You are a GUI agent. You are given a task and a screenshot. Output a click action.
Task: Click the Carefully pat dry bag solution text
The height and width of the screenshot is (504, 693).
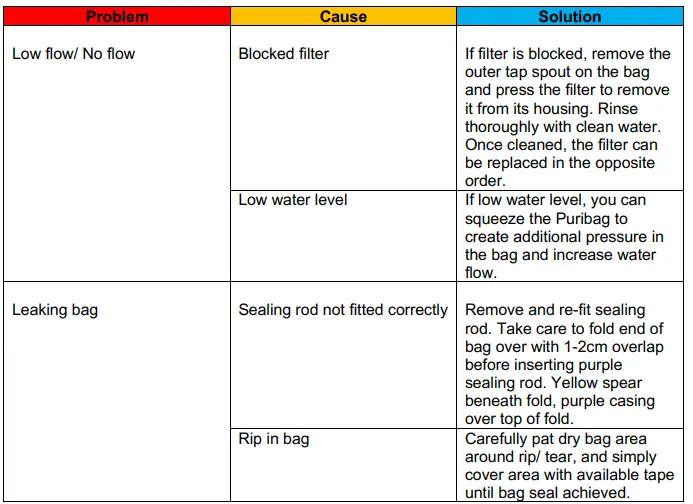(x=567, y=438)
